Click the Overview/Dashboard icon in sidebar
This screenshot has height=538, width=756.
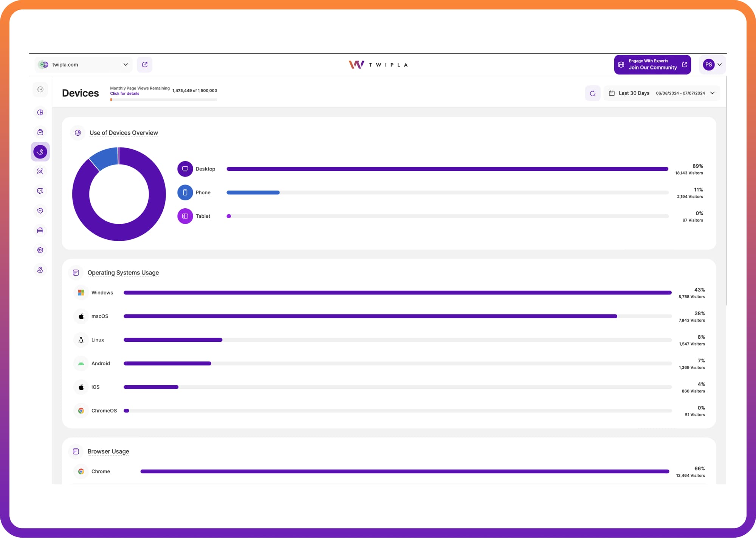pos(40,112)
